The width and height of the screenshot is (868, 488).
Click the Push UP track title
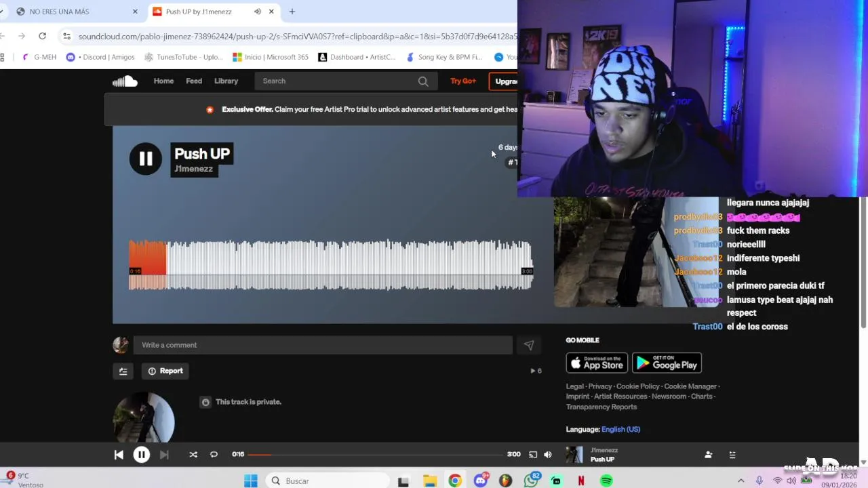(201, 154)
